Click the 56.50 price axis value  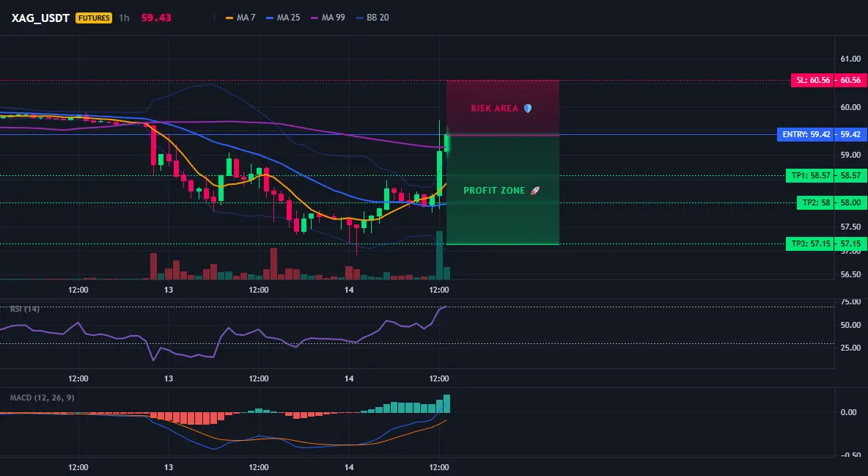(850, 274)
